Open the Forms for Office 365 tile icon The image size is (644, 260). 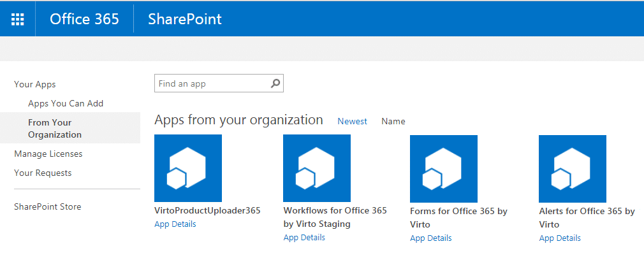pyautogui.click(x=444, y=168)
